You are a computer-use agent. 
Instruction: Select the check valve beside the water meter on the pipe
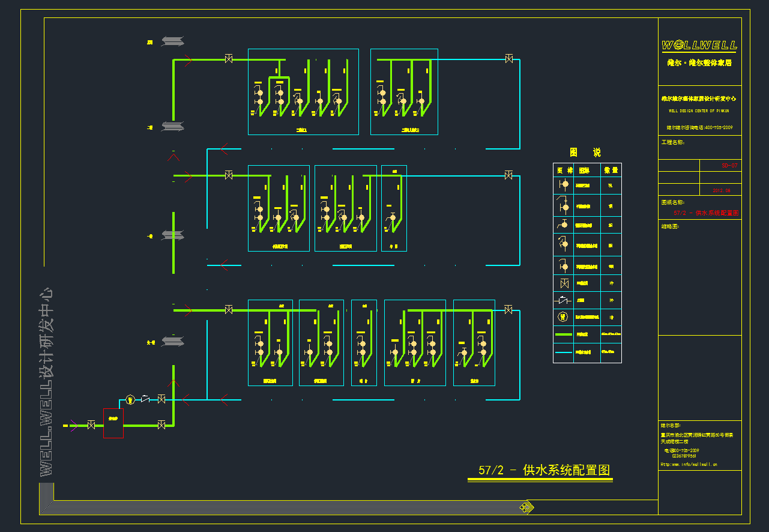pos(146,399)
